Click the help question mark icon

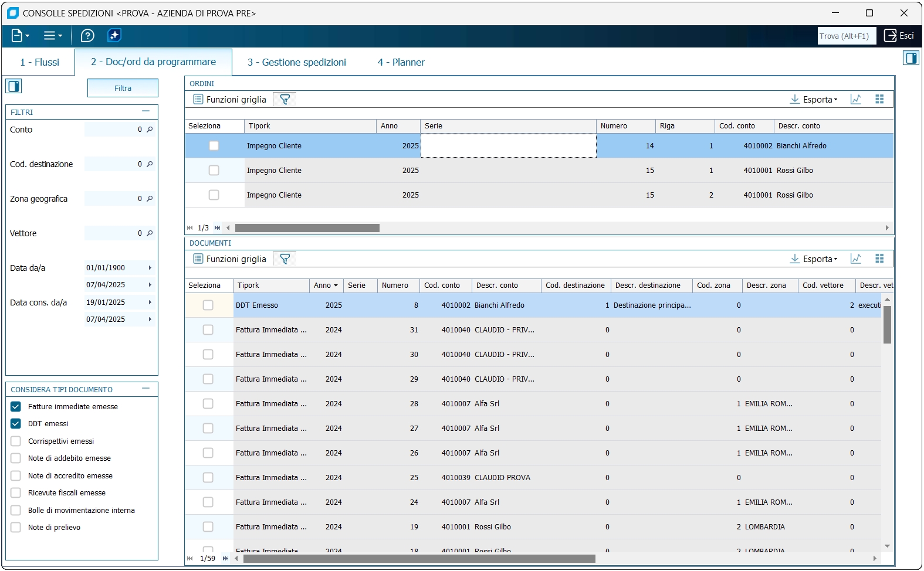(87, 36)
